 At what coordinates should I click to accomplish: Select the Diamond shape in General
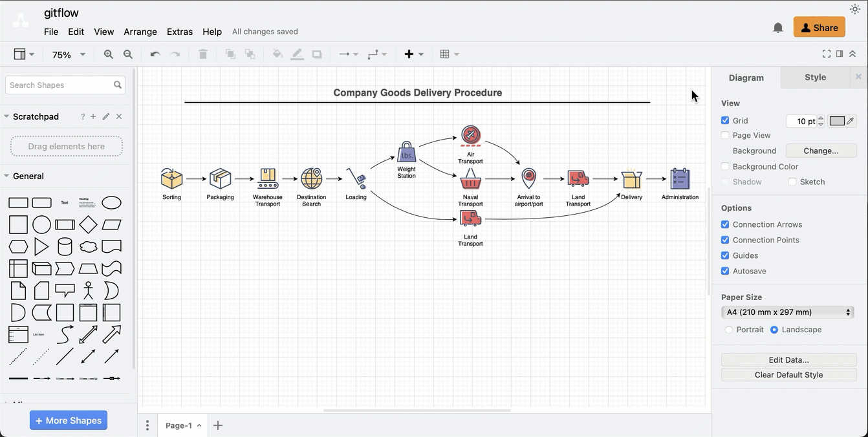pyautogui.click(x=89, y=224)
